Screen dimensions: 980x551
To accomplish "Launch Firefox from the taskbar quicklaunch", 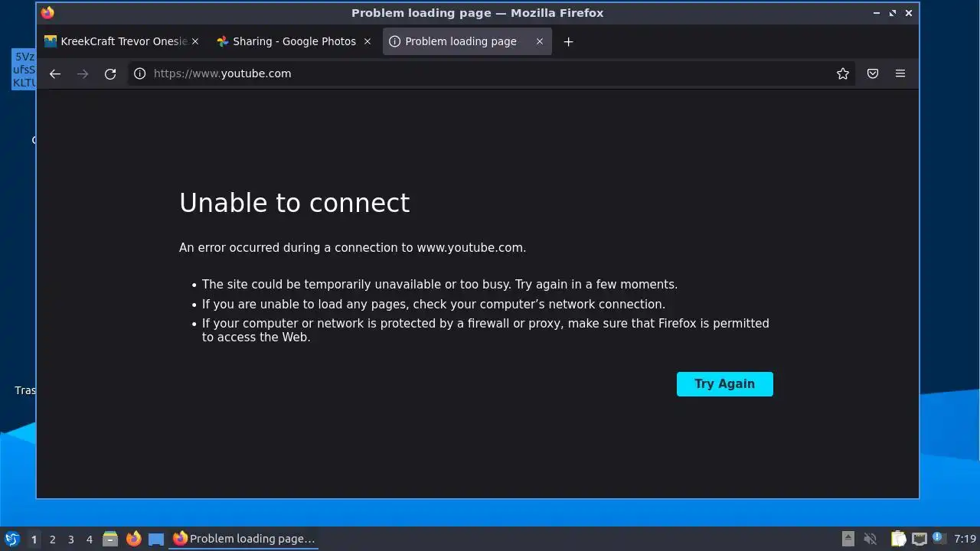I will tap(133, 539).
